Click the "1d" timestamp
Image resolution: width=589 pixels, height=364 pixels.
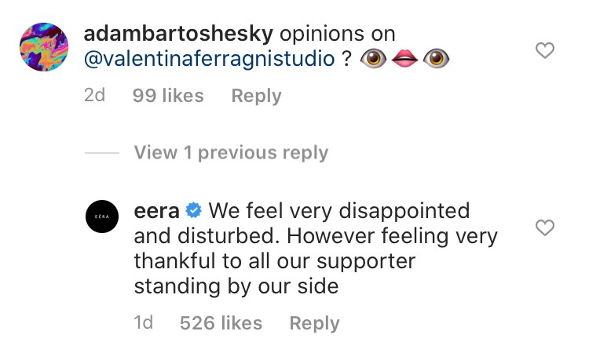coord(144,323)
